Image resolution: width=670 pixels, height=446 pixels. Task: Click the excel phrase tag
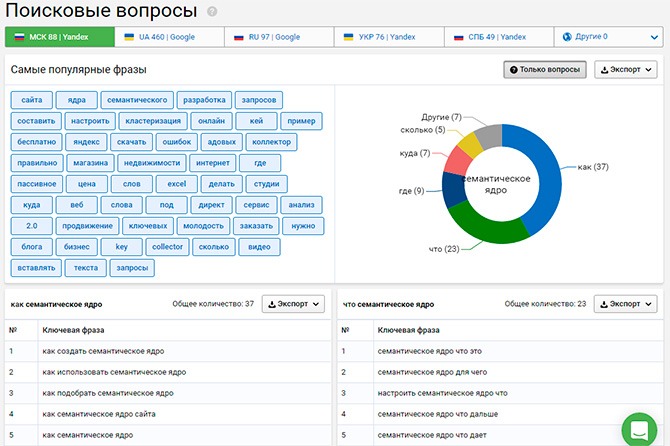[x=177, y=184]
